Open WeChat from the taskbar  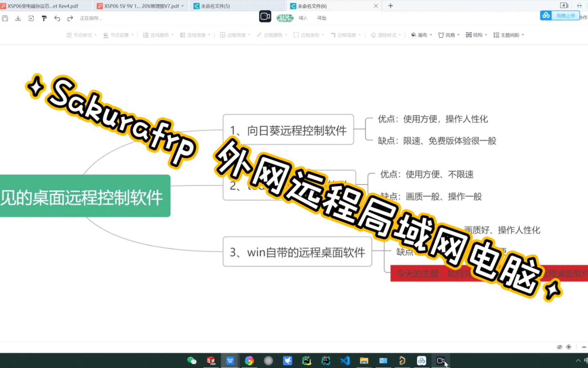pyautogui.click(x=192, y=361)
